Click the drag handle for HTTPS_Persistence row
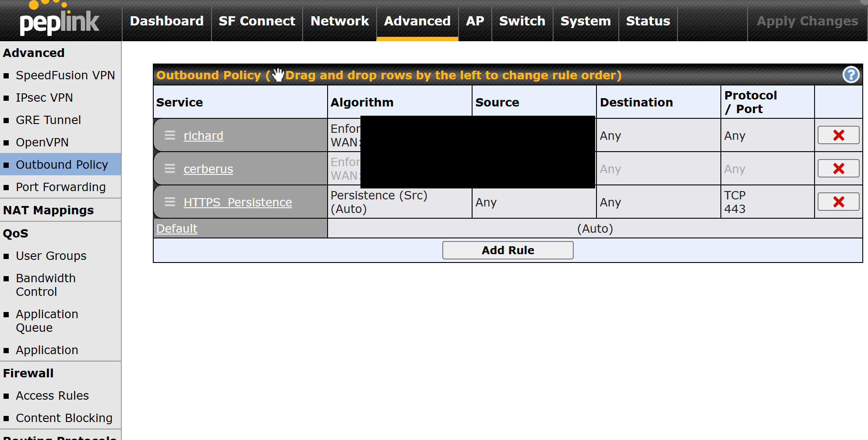This screenshot has height=440, width=868. pyautogui.click(x=170, y=202)
